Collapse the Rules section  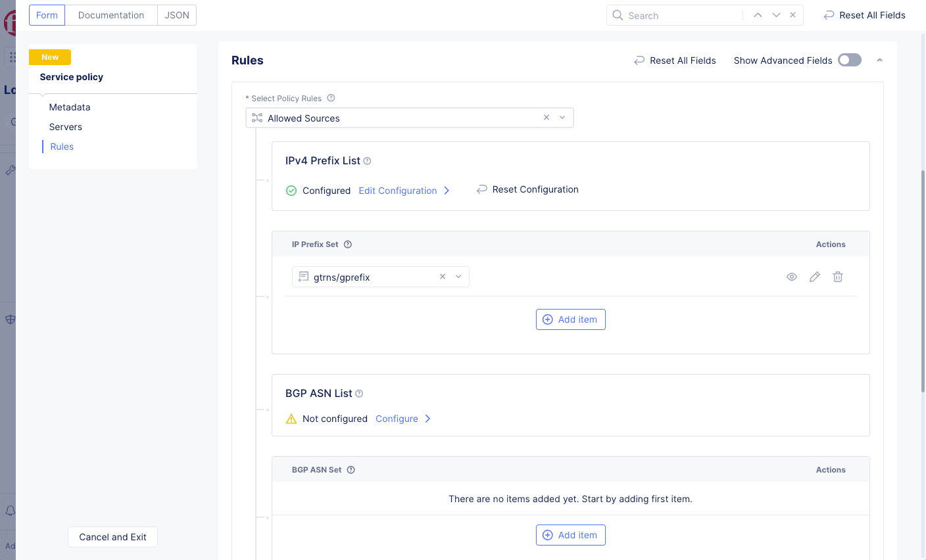(879, 60)
